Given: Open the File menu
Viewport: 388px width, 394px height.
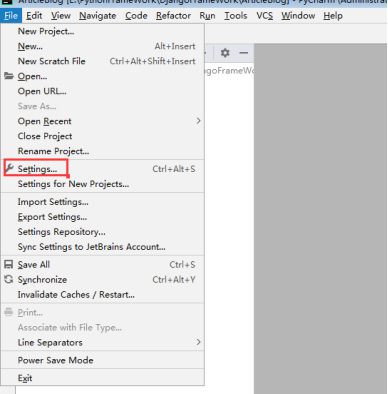Looking at the screenshot, I should coord(11,16).
